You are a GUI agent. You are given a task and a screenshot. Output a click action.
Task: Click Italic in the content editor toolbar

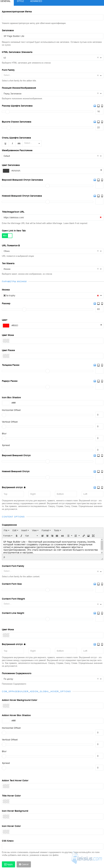tap(21, 536)
